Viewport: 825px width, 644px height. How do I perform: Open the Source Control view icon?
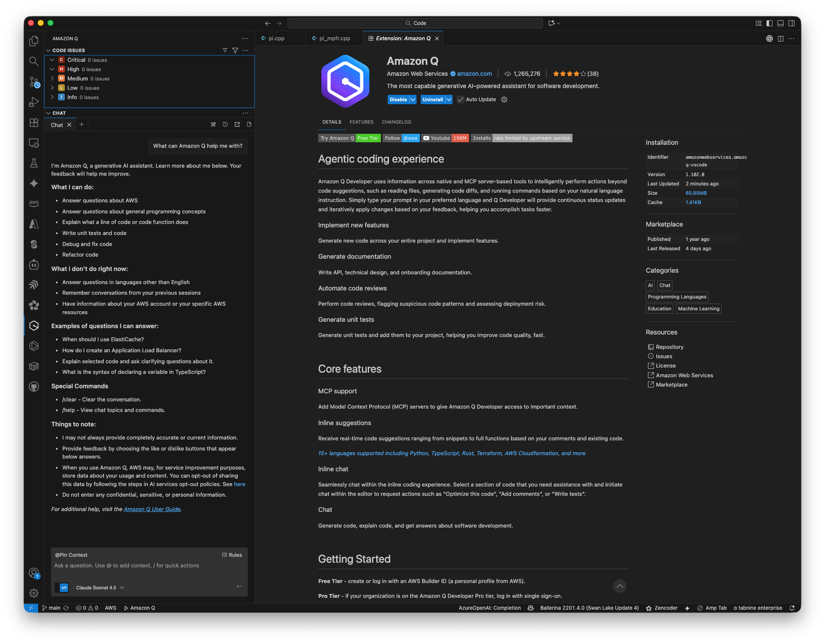(34, 82)
